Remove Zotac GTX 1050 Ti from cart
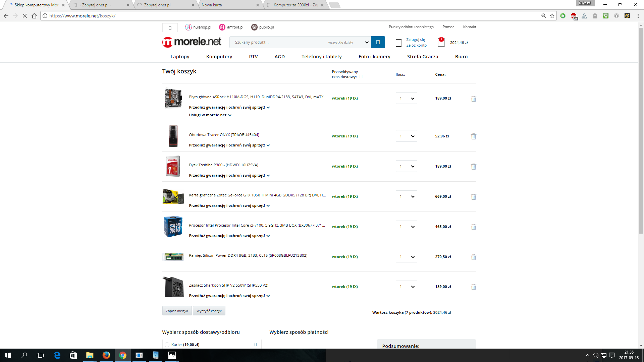 pos(473,197)
